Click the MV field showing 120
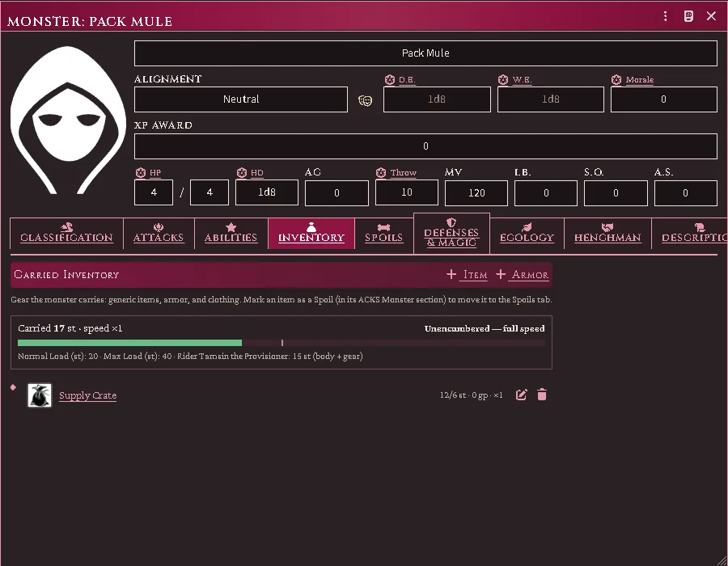The image size is (728, 566). (x=476, y=192)
